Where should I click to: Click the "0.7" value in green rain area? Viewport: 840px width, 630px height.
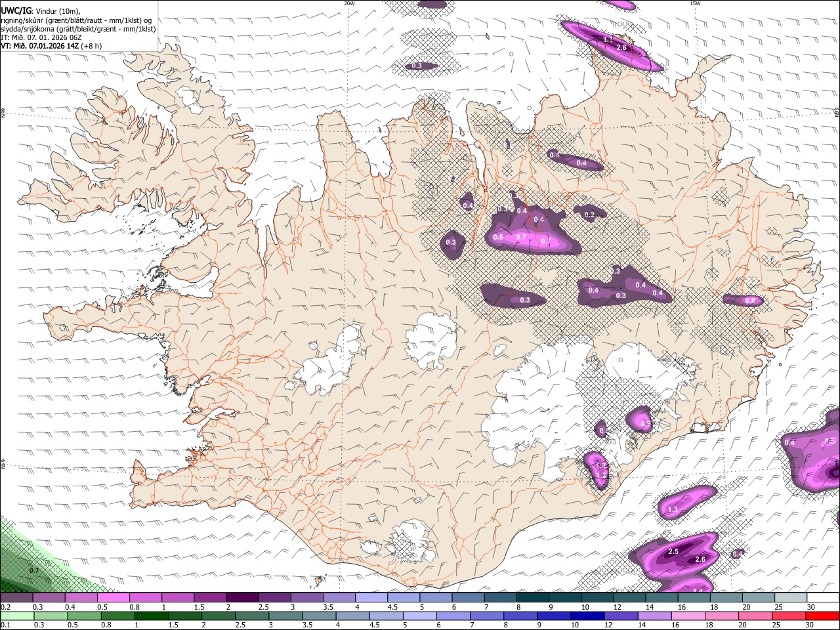pyautogui.click(x=34, y=571)
